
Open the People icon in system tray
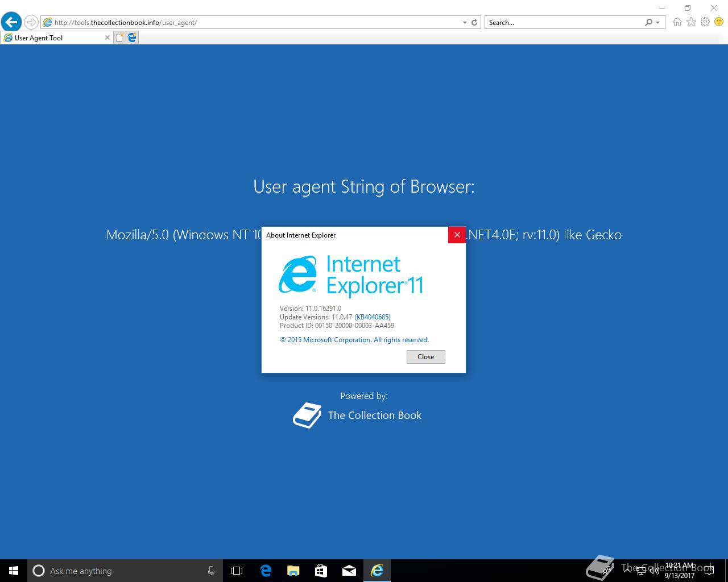(607, 570)
